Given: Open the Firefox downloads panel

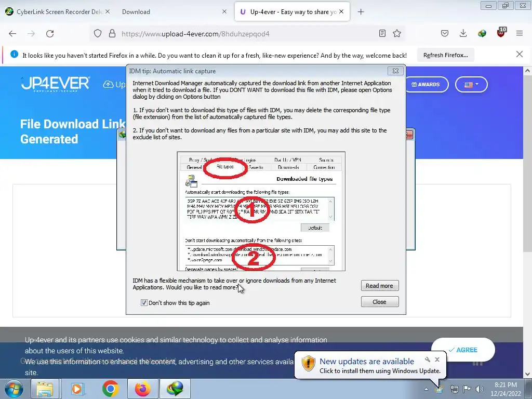Looking at the screenshot, I should (x=463, y=33).
